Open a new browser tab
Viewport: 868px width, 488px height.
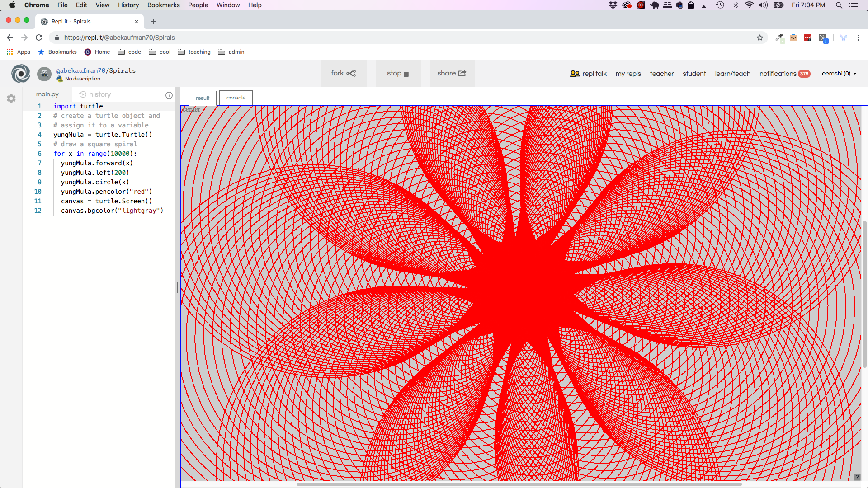coord(154,22)
